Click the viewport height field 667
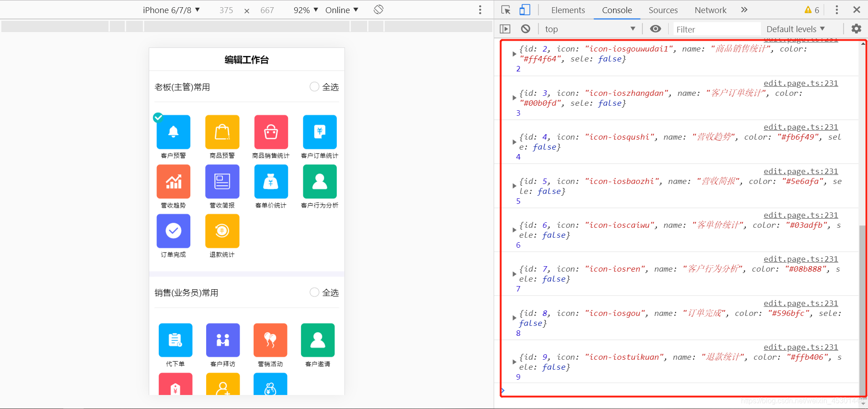The height and width of the screenshot is (409, 868). (x=267, y=10)
